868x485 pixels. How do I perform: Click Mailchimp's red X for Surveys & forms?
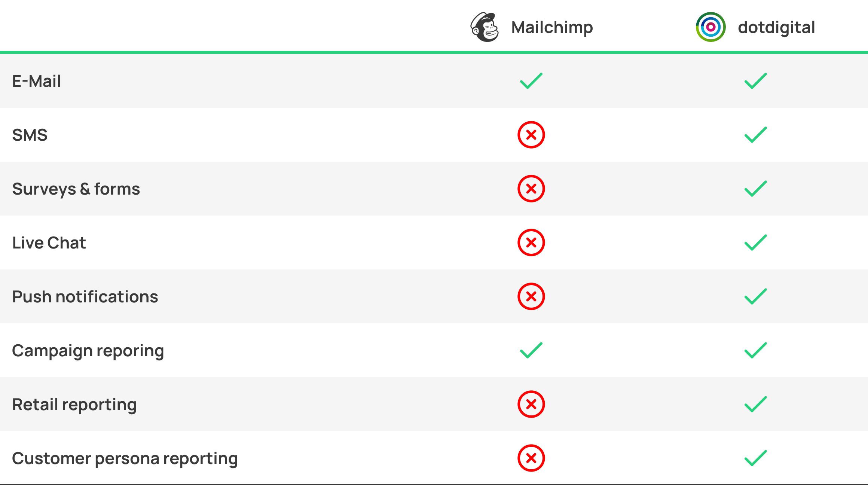[531, 189]
